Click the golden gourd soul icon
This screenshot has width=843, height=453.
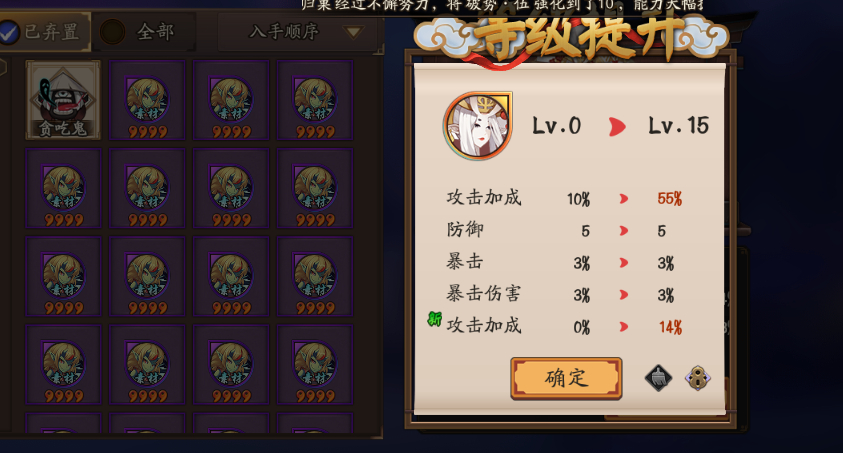pyautogui.click(x=698, y=378)
